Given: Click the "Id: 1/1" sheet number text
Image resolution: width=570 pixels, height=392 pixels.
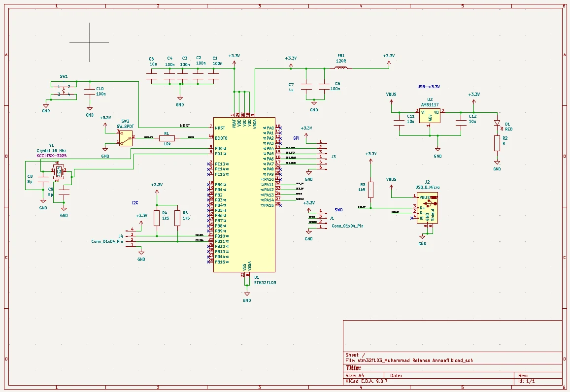Looking at the screenshot, I should [x=526, y=381].
